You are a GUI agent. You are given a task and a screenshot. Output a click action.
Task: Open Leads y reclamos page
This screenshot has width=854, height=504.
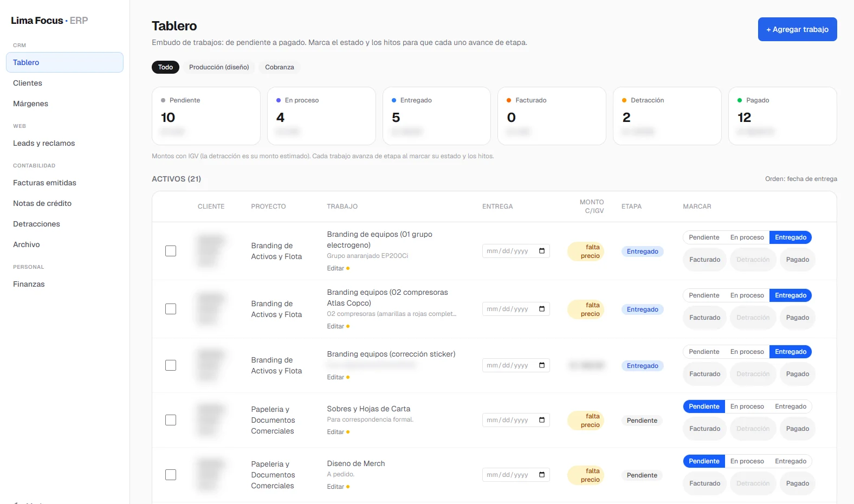pyautogui.click(x=64, y=143)
